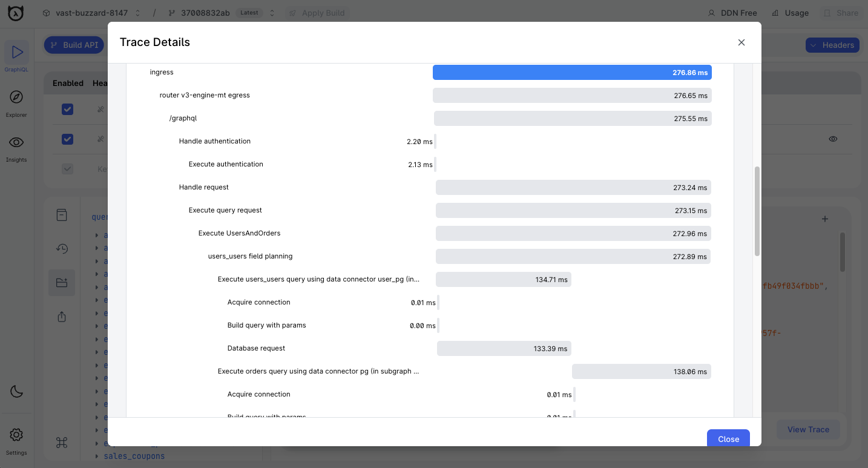Open the query history clock icon
The image size is (868, 468).
pyautogui.click(x=62, y=249)
